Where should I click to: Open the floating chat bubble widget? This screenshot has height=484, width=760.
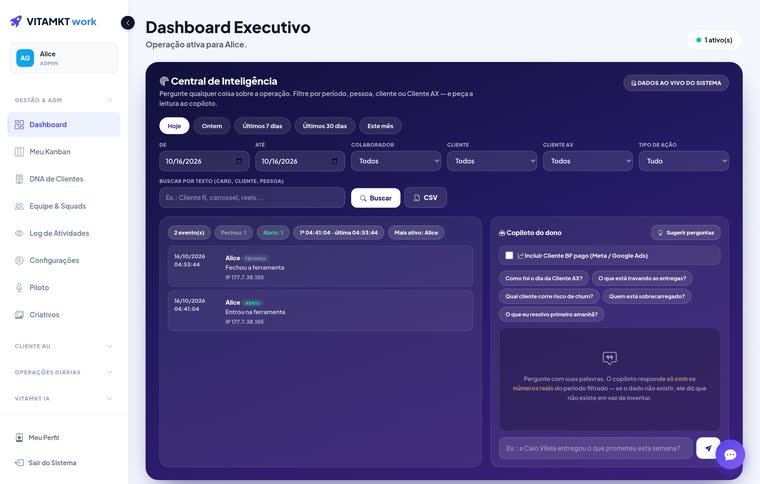click(730, 454)
